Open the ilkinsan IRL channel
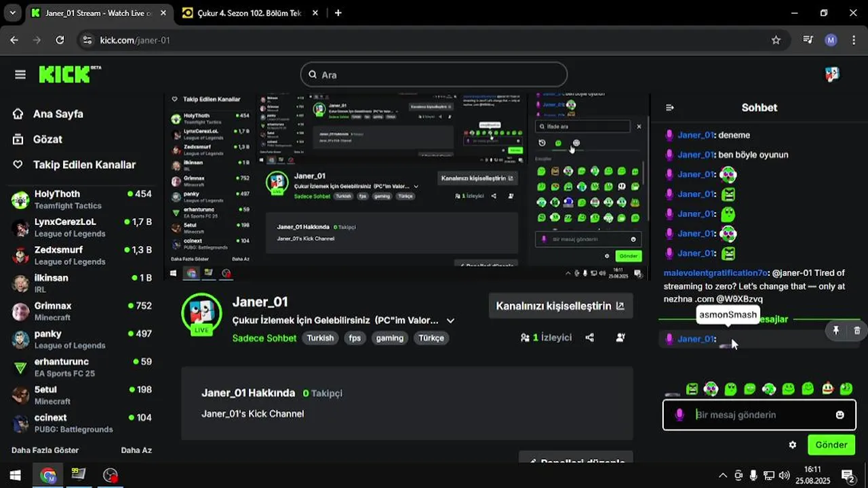 tap(81, 283)
